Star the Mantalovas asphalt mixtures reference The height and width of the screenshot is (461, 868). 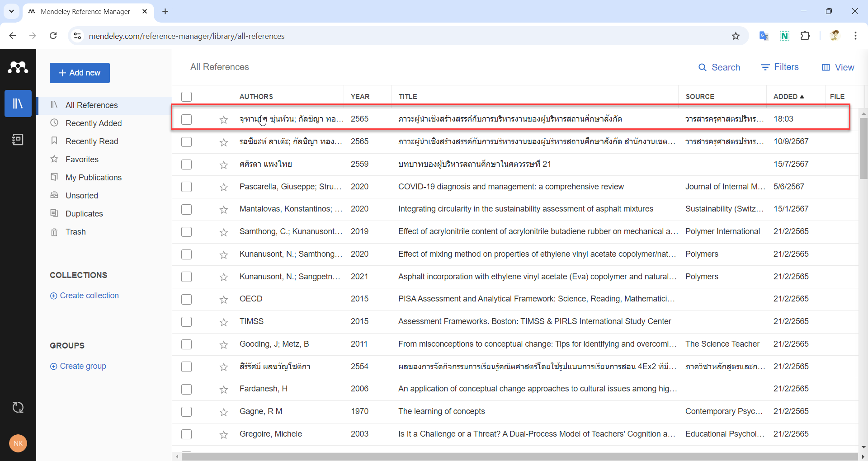point(224,210)
